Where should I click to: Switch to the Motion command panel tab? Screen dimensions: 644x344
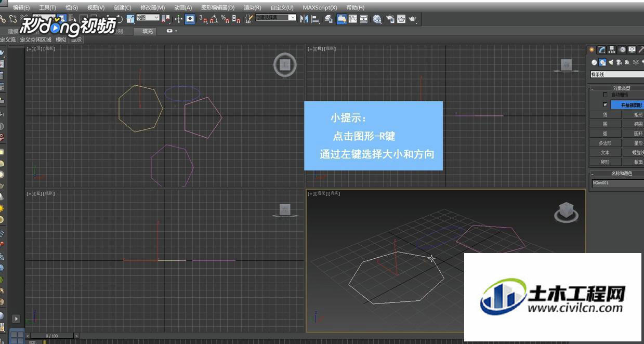[x=622, y=50]
